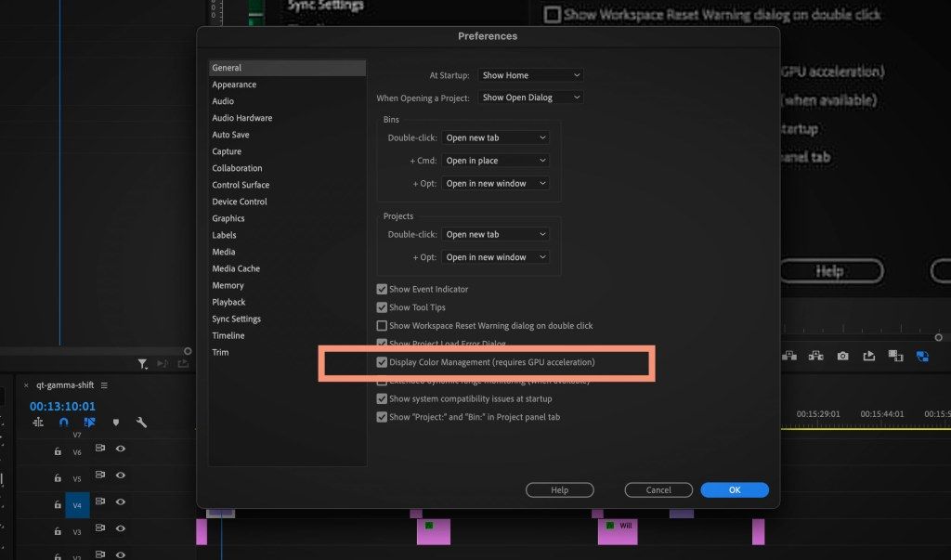The width and height of the screenshot is (951, 560).
Task: Hide the V5 track with its eye toggle
Action: tap(121, 475)
